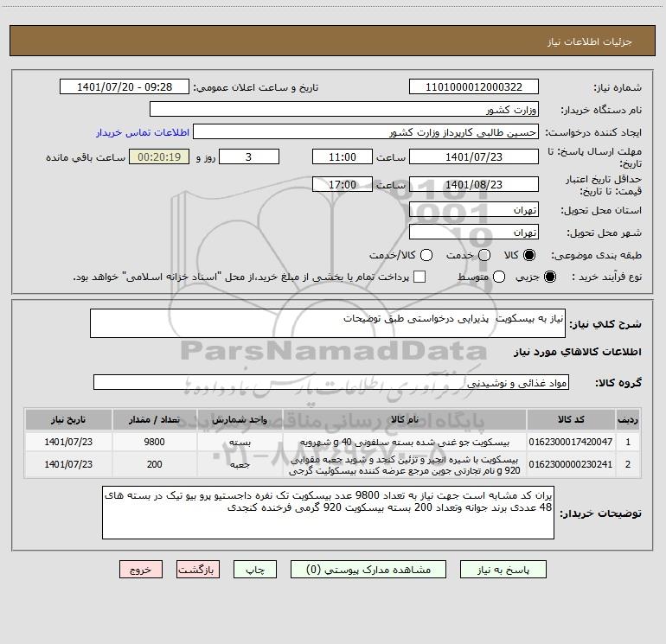Click product code 0162300000230241
The width and height of the screenshot is (666, 644).
(571, 464)
